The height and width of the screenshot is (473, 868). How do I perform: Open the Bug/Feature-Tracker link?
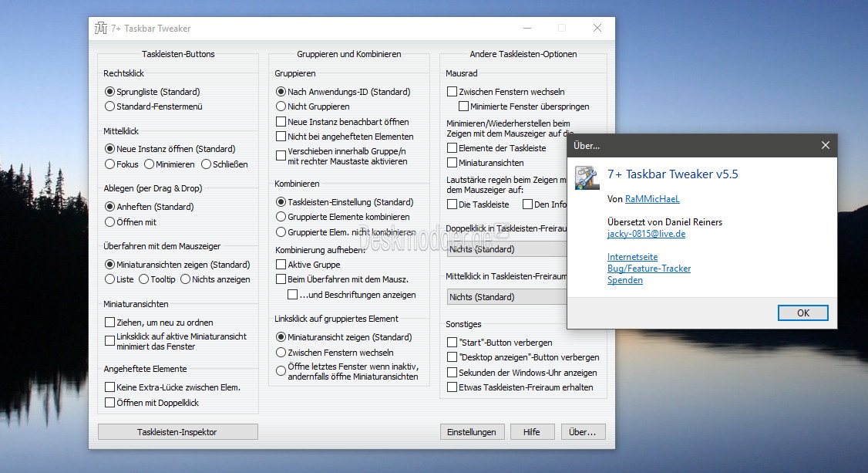point(649,269)
